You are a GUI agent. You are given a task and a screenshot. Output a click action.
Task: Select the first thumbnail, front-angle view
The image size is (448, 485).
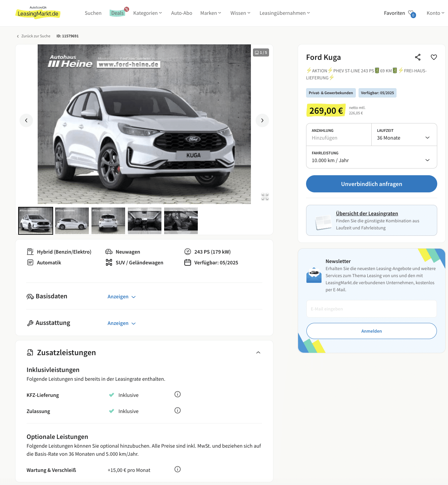coord(36,221)
